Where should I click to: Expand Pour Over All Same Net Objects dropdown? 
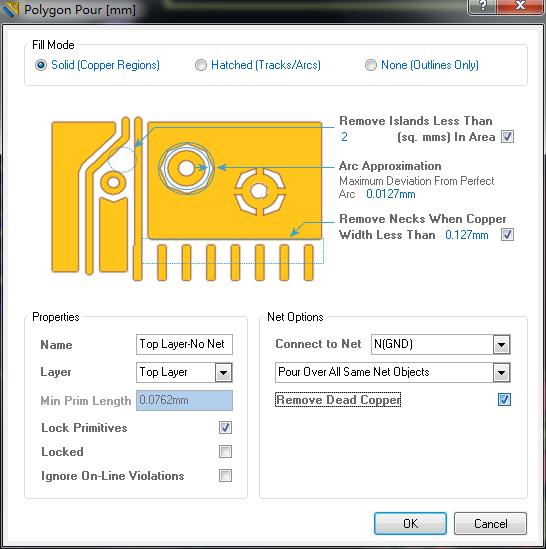point(501,373)
